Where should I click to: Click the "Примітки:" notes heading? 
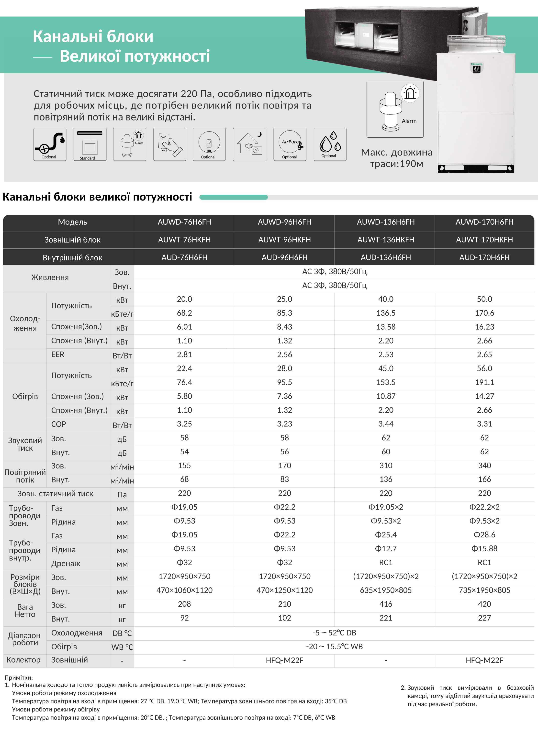[19, 678]
